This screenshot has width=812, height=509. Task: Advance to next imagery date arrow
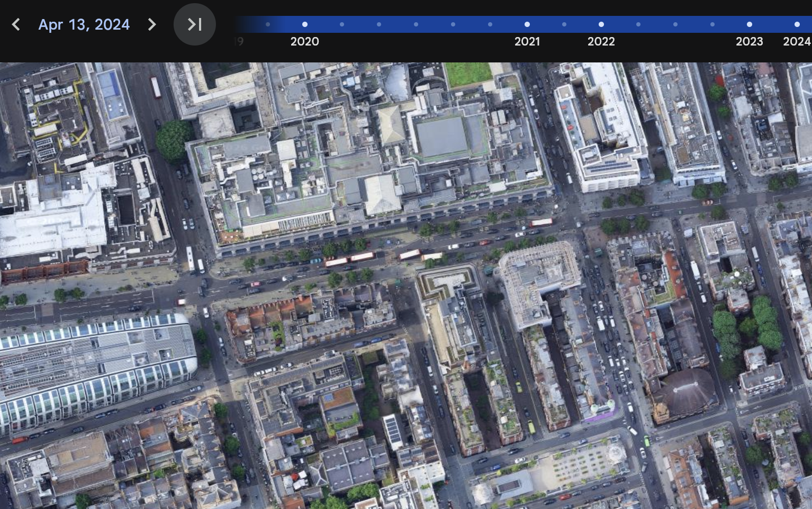[152, 24]
